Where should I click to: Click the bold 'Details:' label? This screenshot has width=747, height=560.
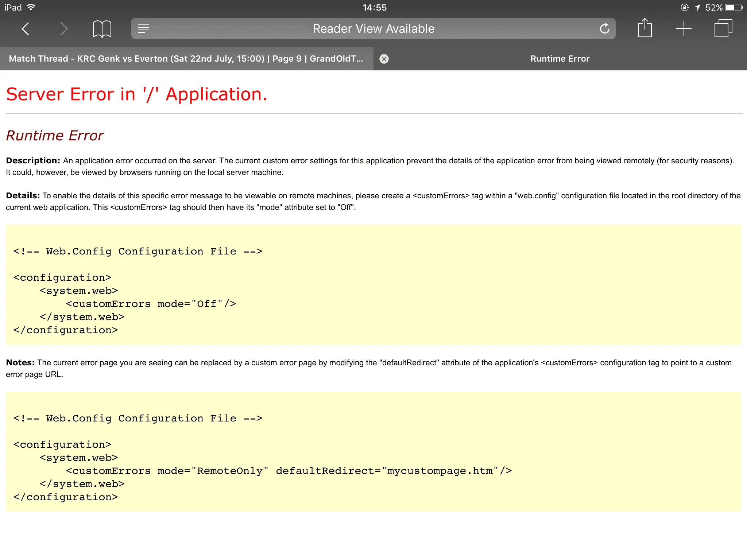(x=23, y=196)
